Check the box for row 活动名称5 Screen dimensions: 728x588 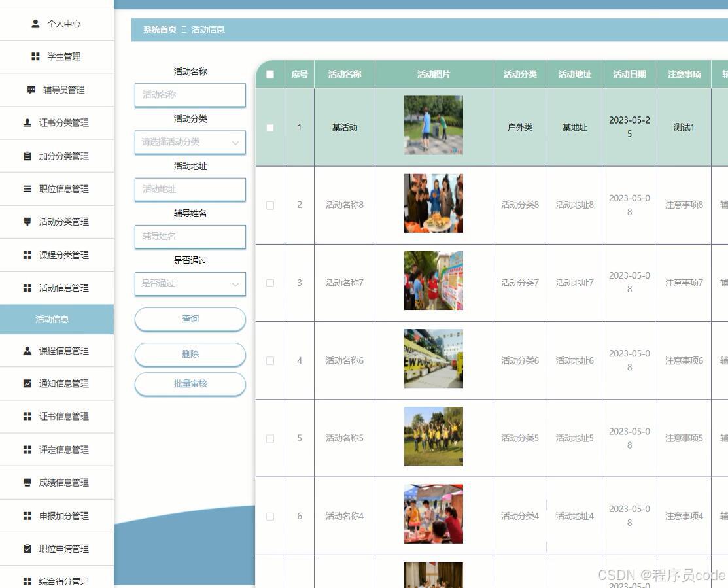tap(269, 439)
